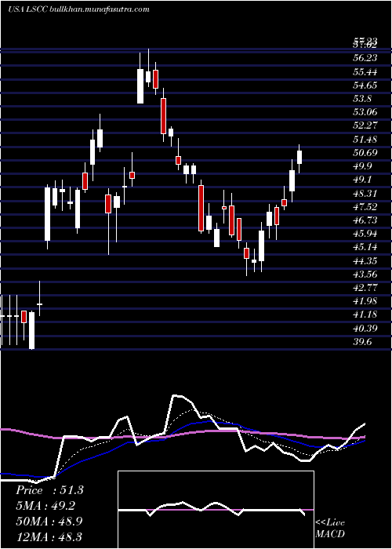Click the 'USA LSCC bullkhan.munafasutra.com' title text
392x549 pixels.
tap(78, 9)
